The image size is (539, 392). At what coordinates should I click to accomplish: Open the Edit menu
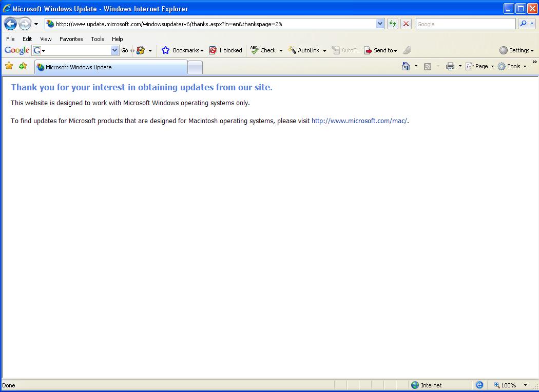27,39
